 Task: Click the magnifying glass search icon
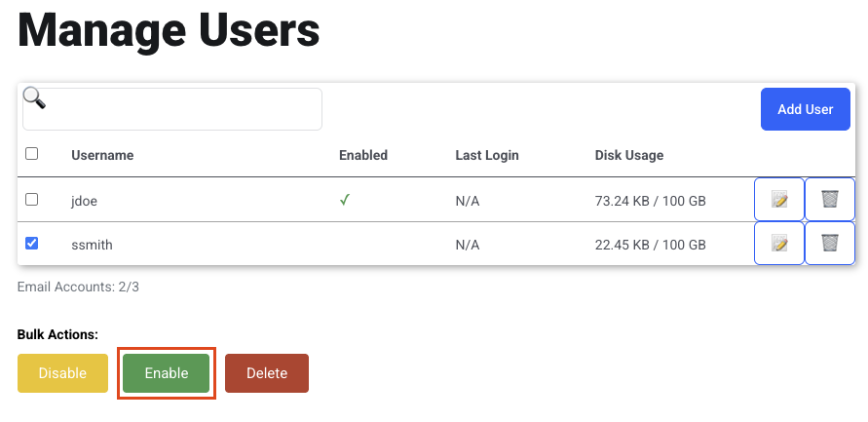(34, 98)
